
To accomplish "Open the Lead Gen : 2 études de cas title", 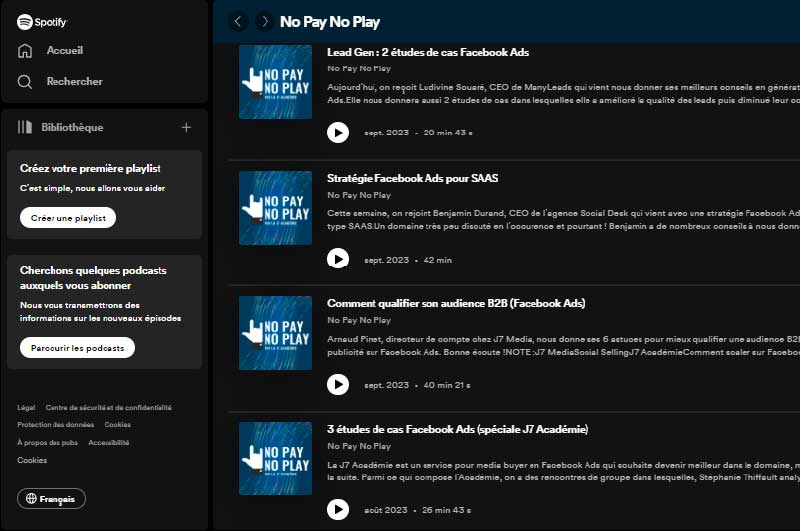I will [x=428, y=52].
